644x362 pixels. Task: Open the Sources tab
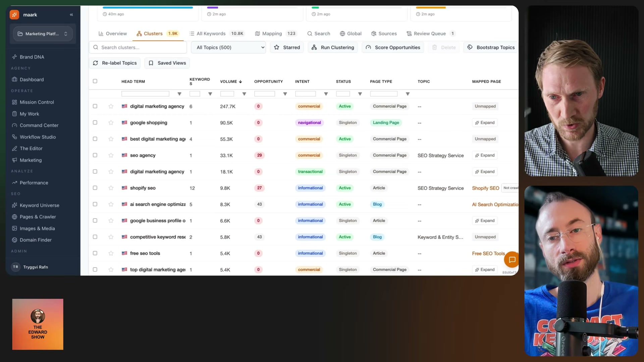tap(384, 34)
